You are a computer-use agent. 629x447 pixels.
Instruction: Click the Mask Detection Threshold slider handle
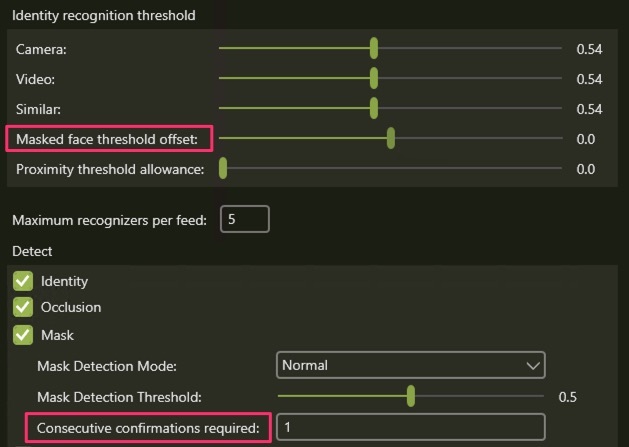tap(411, 396)
